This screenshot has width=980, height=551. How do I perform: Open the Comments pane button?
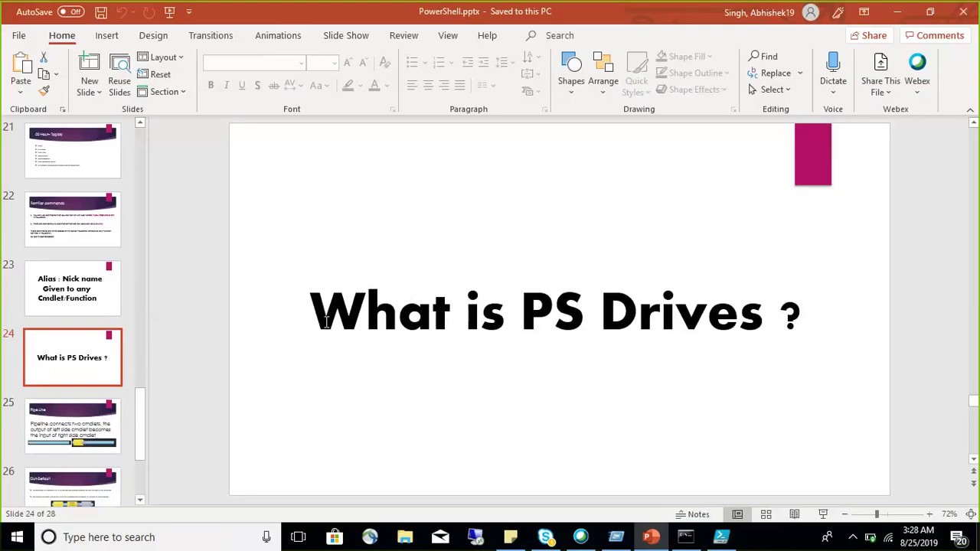click(934, 35)
